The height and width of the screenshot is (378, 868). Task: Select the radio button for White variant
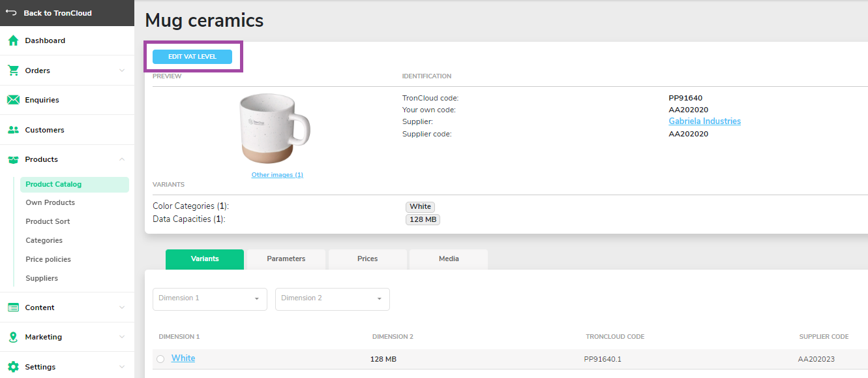pos(160,359)
